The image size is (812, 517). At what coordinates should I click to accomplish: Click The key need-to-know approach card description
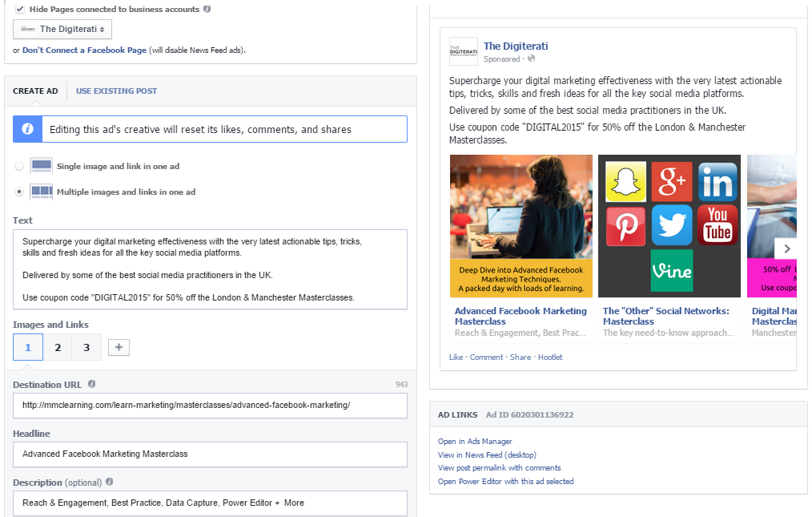coord(668,333)
